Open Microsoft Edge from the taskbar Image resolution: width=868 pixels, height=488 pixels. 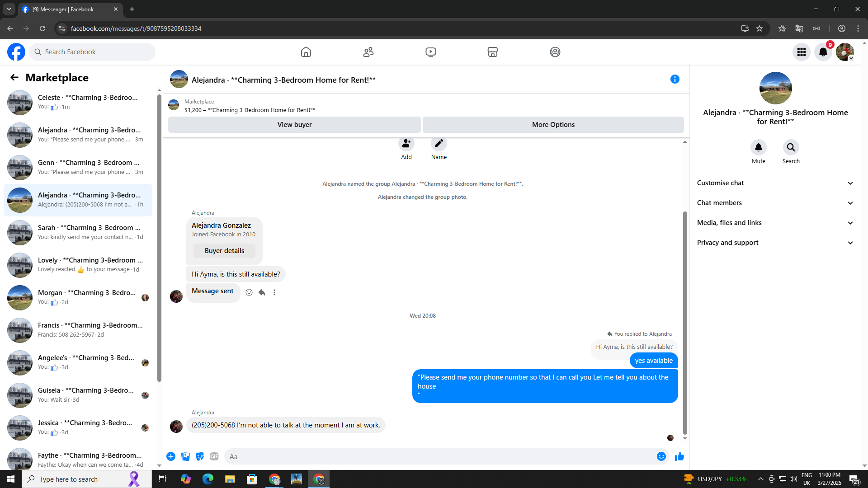[208, 479]
